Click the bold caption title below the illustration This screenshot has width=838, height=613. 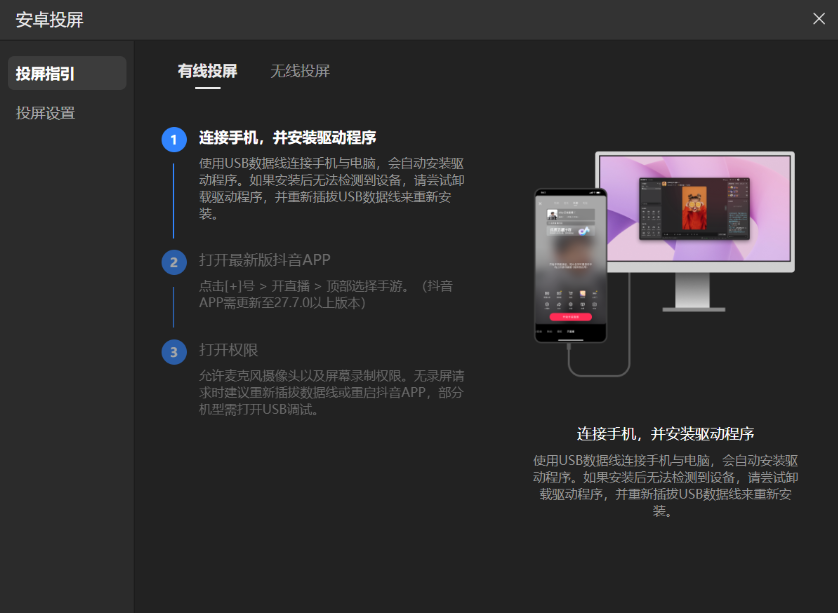click(x=665, y=434)
